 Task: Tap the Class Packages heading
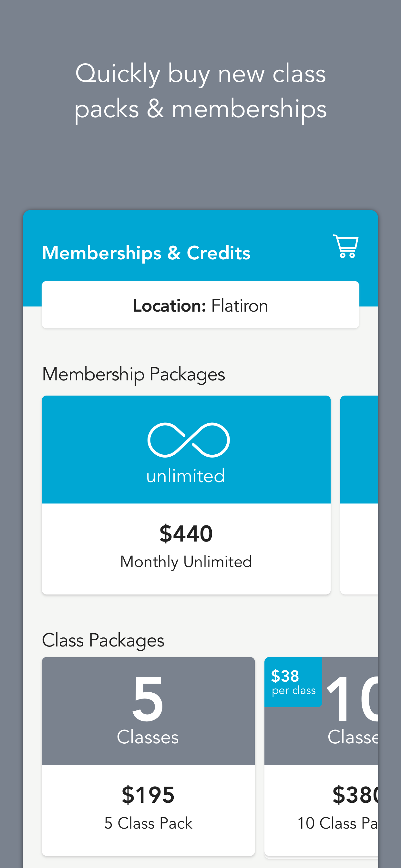tap(103, 640)
